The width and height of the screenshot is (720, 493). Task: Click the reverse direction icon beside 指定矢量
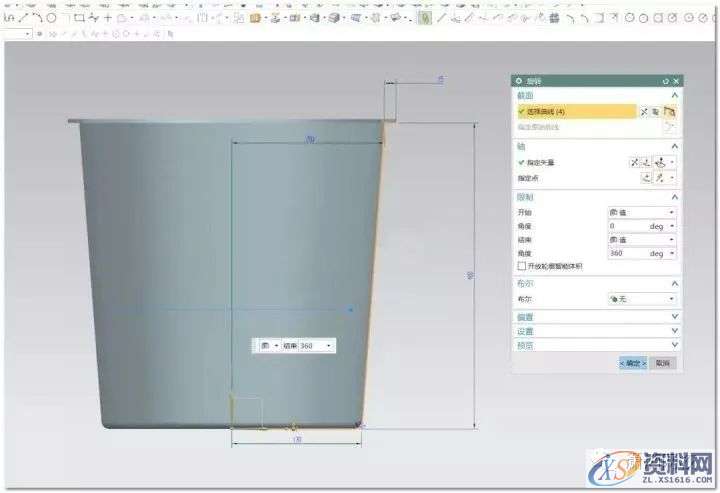point(634,161)
